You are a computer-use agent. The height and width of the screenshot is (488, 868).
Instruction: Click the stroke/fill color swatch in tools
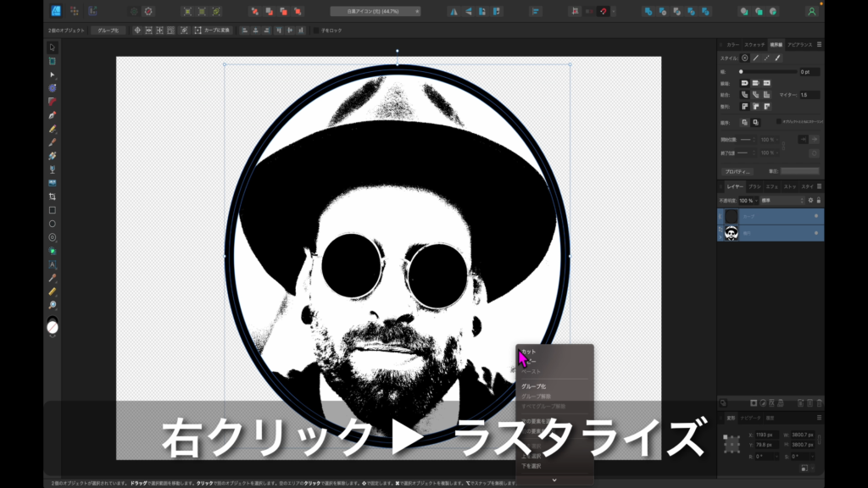pyautogui.click(x=52, y=327)
